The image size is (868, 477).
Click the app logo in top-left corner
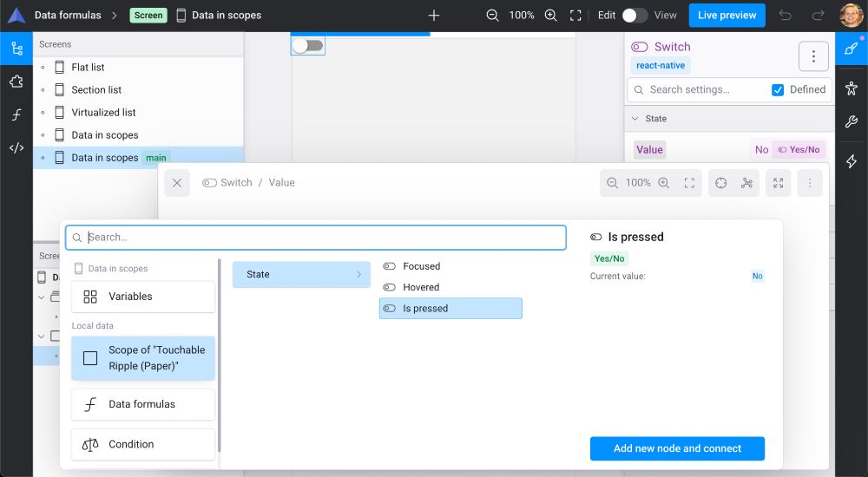[x=16, y=16]
